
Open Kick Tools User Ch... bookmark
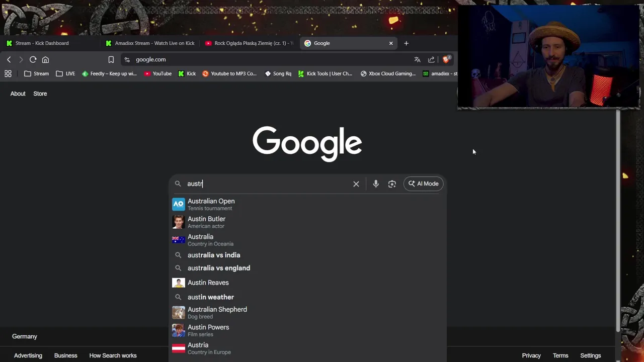click(325, 73)
